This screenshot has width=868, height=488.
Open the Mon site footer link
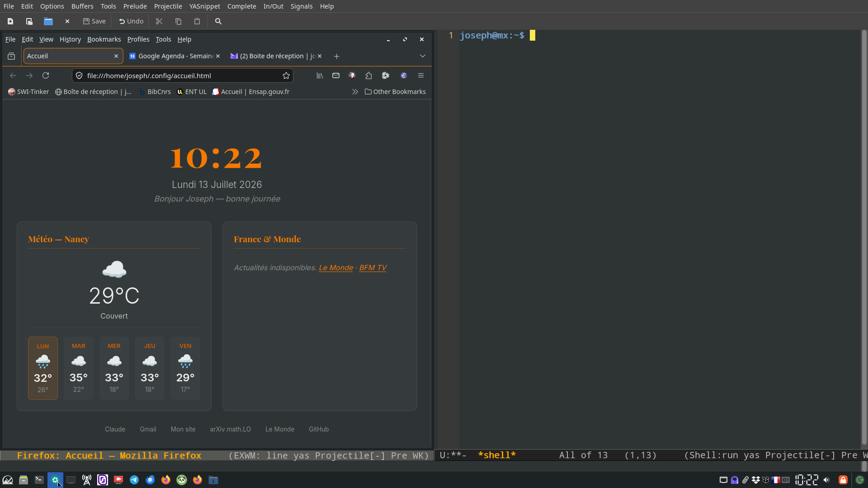pyautogui.click(x=183, y=429)
